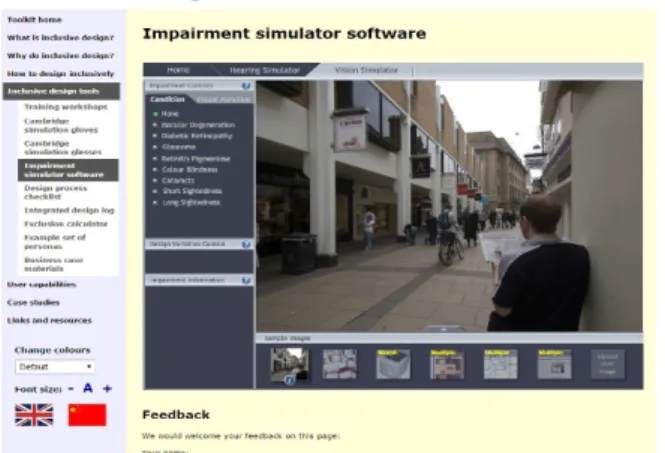Image resolution: width=665 pixels, height=453 pixels.
Task: Open the Change colours dropdown
Action: pos(55,366)
